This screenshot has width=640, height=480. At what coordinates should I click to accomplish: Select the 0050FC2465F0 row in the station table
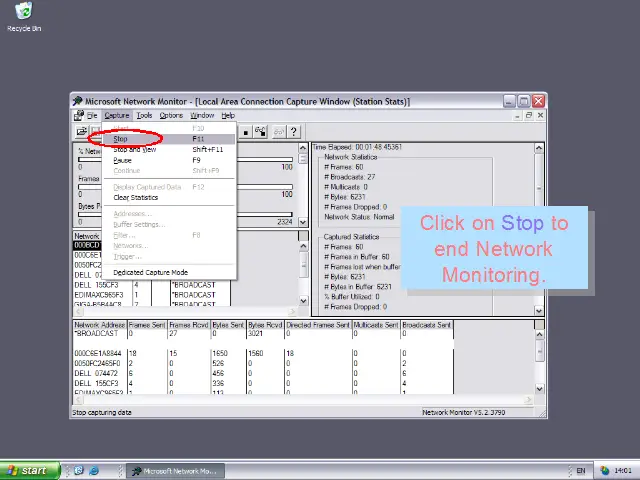(x=263, y=363)
